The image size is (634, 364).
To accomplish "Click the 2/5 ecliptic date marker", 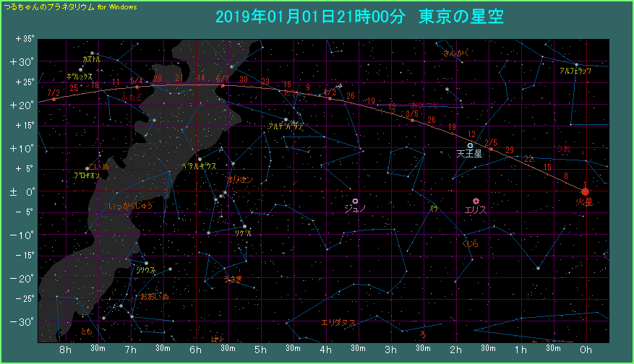I will tap(491, 149).
